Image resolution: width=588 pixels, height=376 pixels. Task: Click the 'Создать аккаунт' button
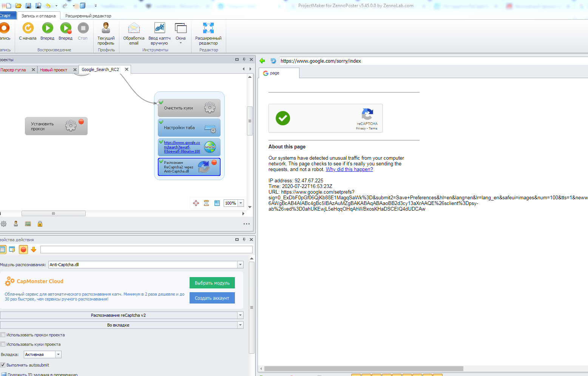tap(212, 298)
